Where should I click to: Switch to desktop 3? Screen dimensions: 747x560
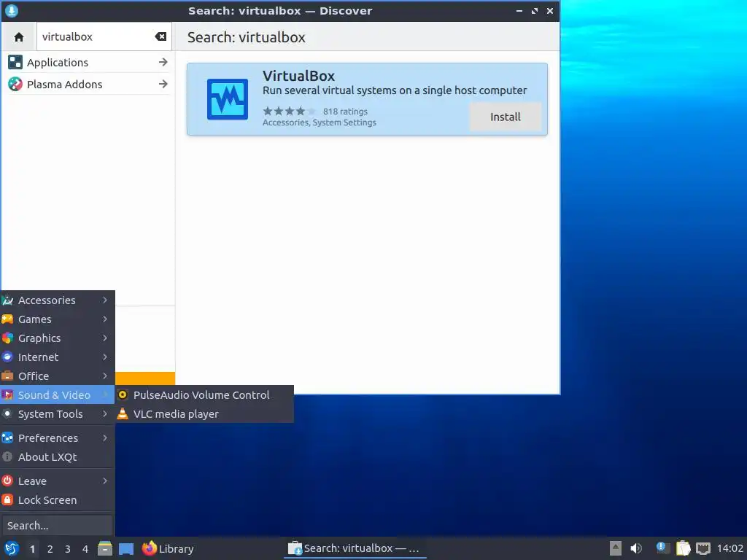click(68, 549)
